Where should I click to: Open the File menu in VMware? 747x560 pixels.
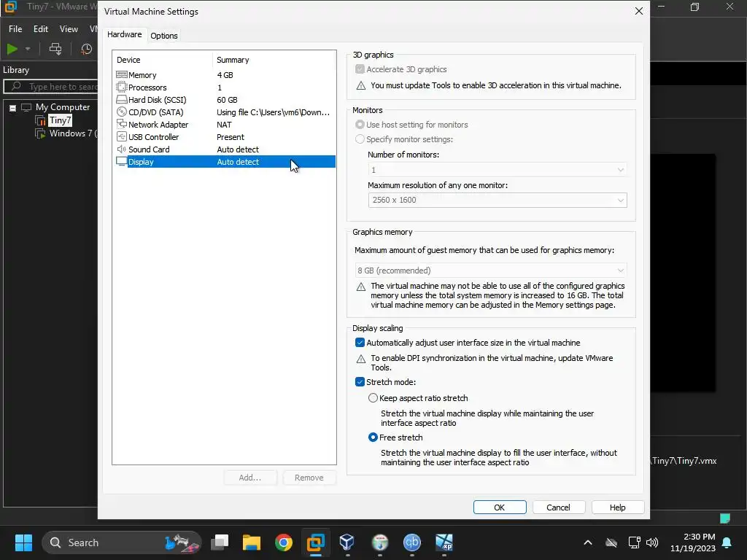pos(15,29)
